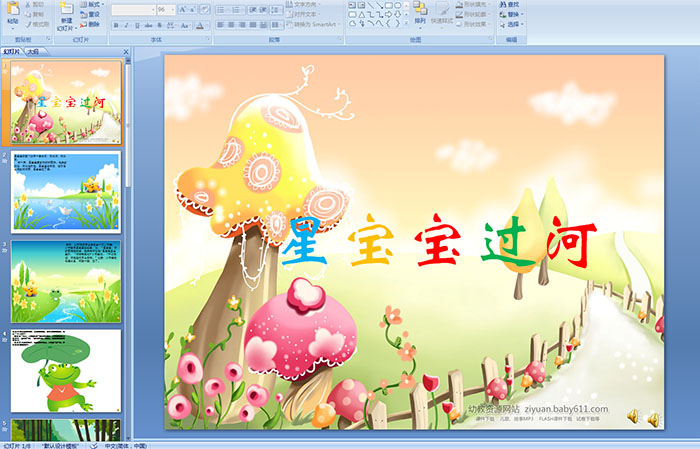700x449 pixels.
Task: Switch to the Outline (大纲) tab
Action: pyautogui.click(x=34, y=50)
